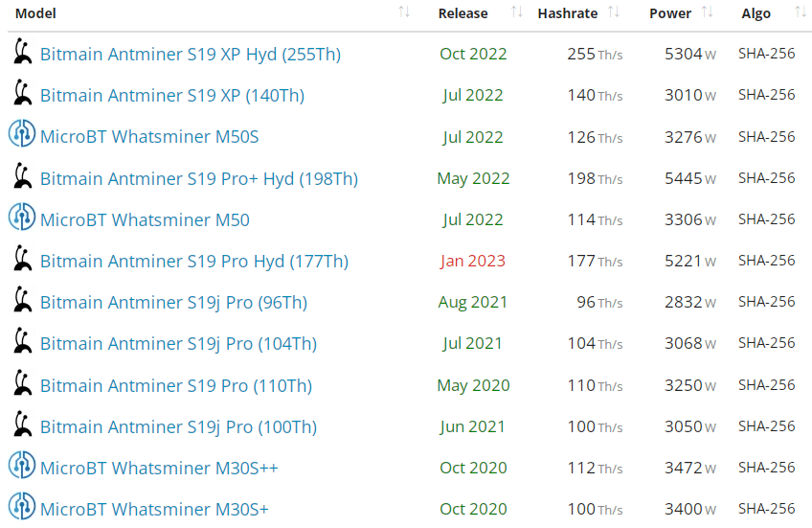Image resolution: width=812 pixels, height=528 pixels.
Task: Open Bitmain Antminer S19 Pro Hyd (177Th) link
Action: tap(194, 262)
